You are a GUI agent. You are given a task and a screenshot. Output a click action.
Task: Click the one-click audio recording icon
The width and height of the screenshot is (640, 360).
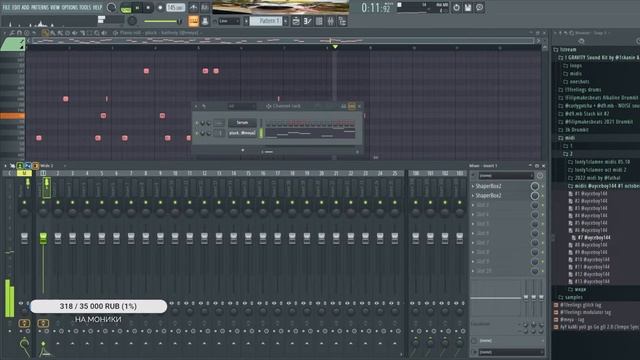tap(456, 7)
